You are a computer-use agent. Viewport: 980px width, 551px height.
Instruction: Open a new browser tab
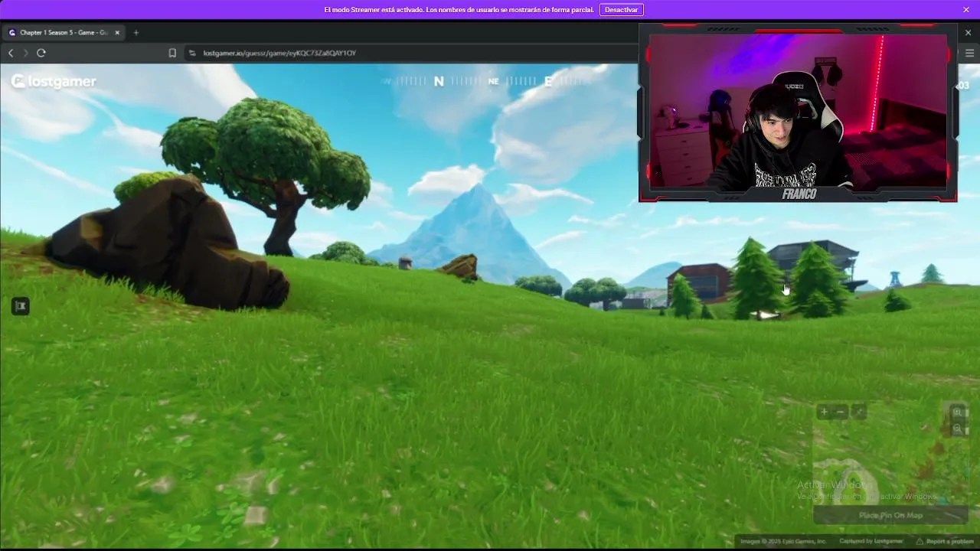(x=136, y=33)
